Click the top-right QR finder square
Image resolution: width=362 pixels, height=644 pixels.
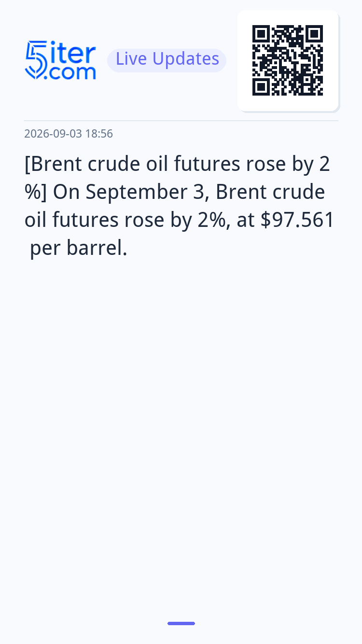point(315,34)
